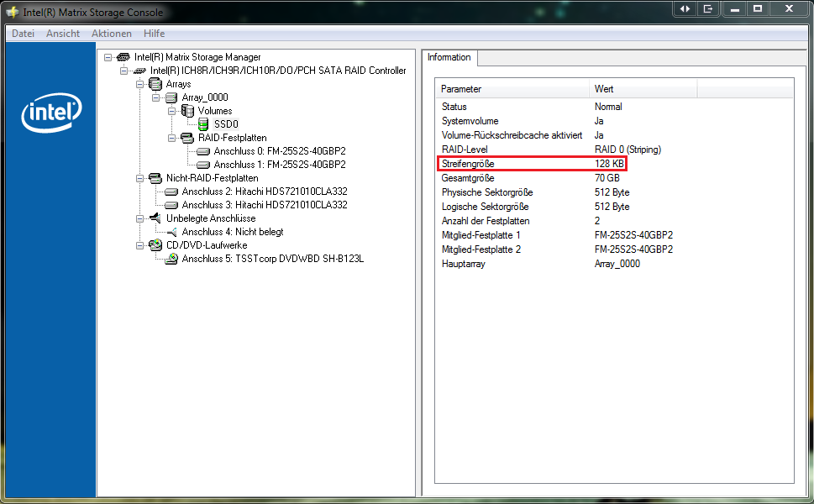
Task: Select Anschluss 2: Hitachi HDS721010CLA332 label
Action: click(x=265, y=192)
